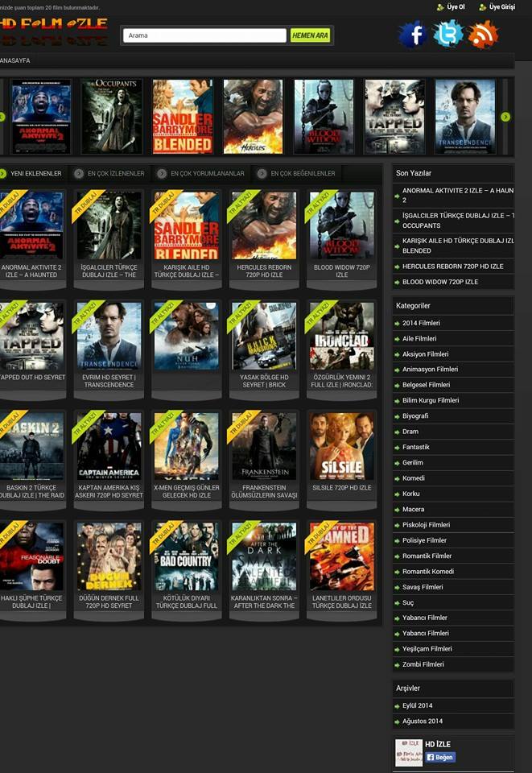Image resolution: width=532 pixels, height=773 pixels.
Task: Open the Korku category
Action: click(x=410, y=494)
